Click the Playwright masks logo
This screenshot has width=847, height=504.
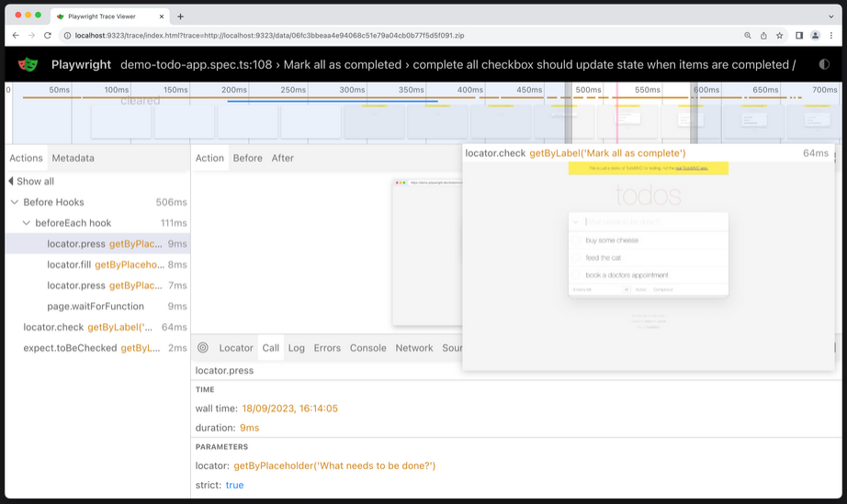pyautogui.click(x=28, y=64)
